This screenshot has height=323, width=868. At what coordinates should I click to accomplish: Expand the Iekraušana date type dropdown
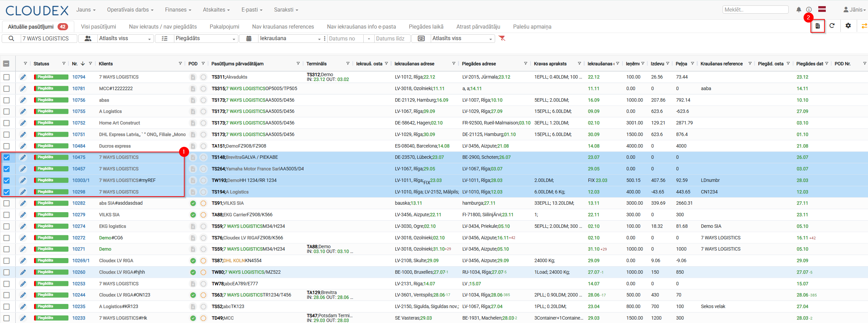pyautogui.click(x=290, y=38)
